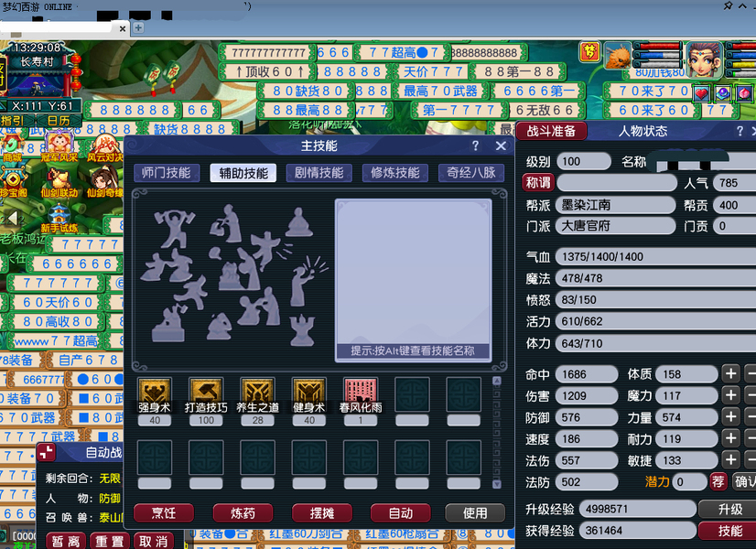Click the pin icon in title bar
The image size is (756, 549).
coord(728,5)
